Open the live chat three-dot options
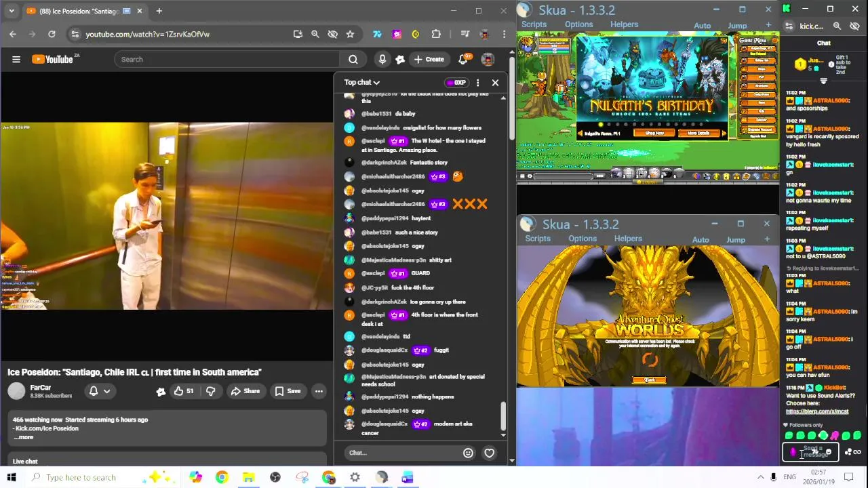 pyautogui.click(x=477, y=83)
